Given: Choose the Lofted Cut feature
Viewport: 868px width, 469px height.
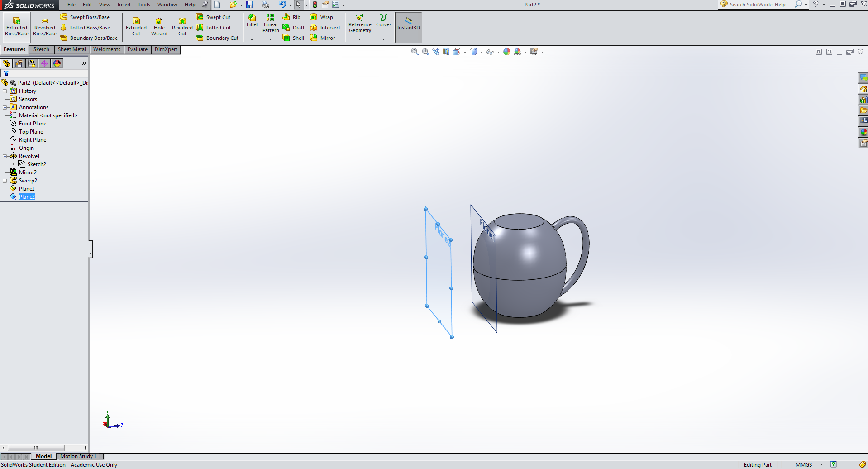Looking at the screenshot, I should [214, 28].
